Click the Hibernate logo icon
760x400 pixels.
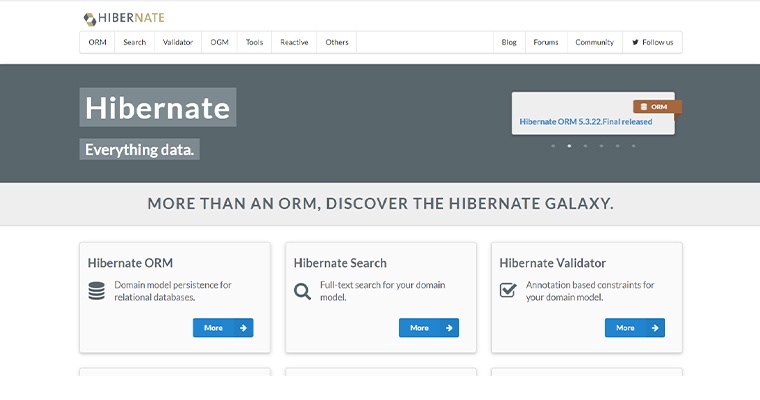(90, 19)
